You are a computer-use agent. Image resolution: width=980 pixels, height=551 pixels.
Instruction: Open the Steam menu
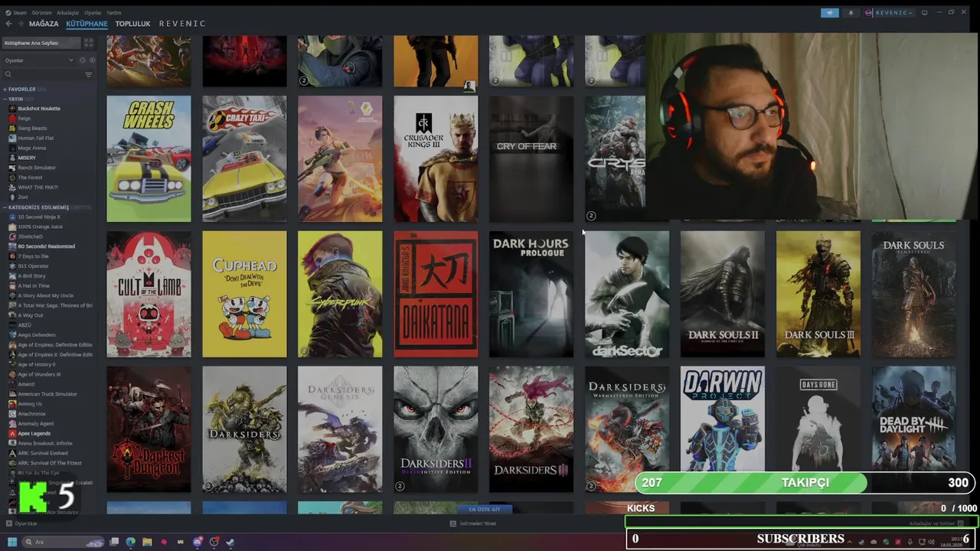click(16, 13)
